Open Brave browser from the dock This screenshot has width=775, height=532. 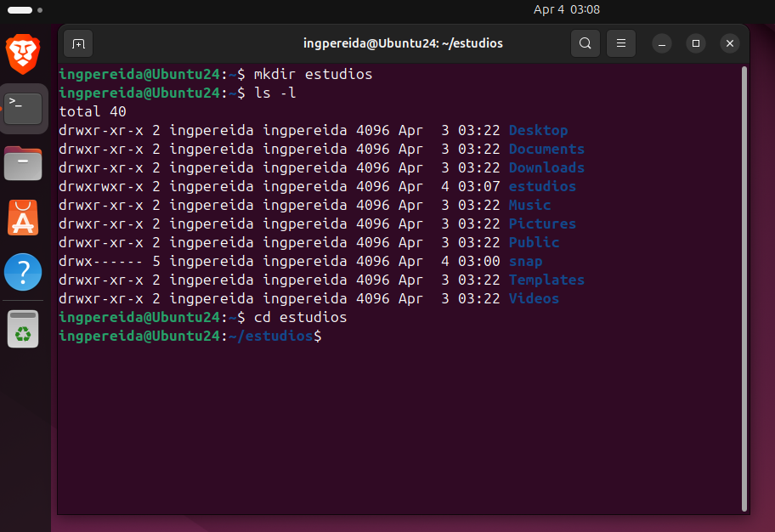pos(23,54)
